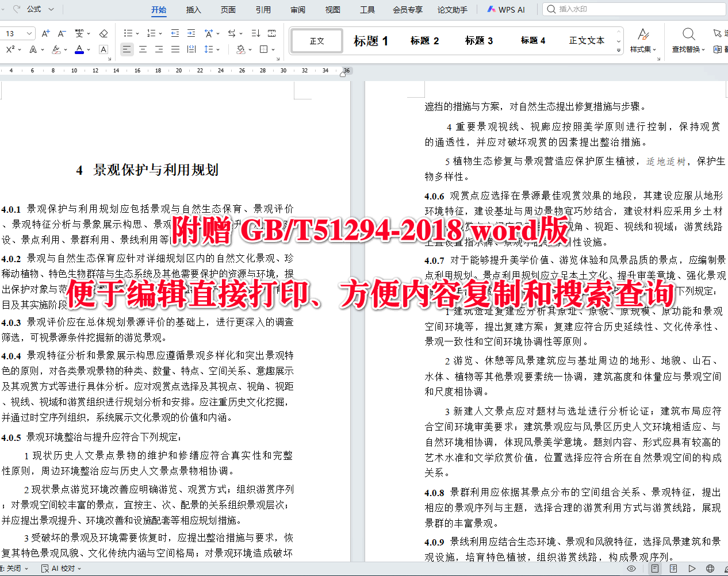Open 工具 ribbon tab
Viewport: 728px width, 576px height.
click(367, 10)
